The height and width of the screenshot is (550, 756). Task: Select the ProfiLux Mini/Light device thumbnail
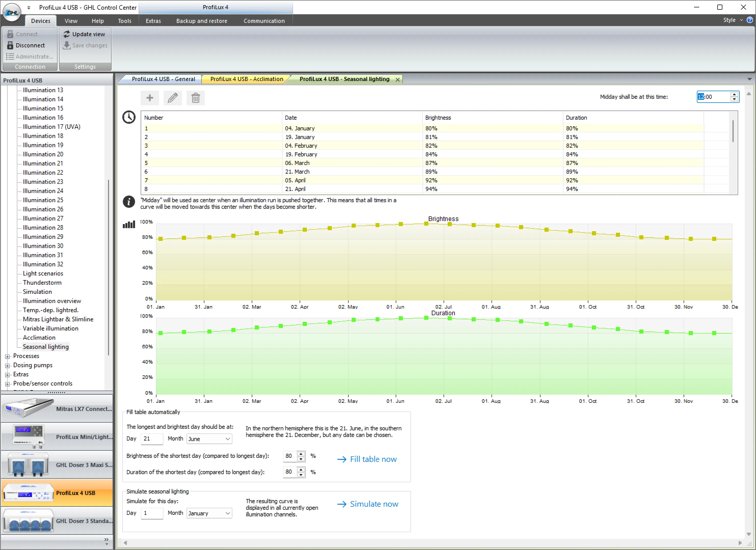[x=28, y=436]
